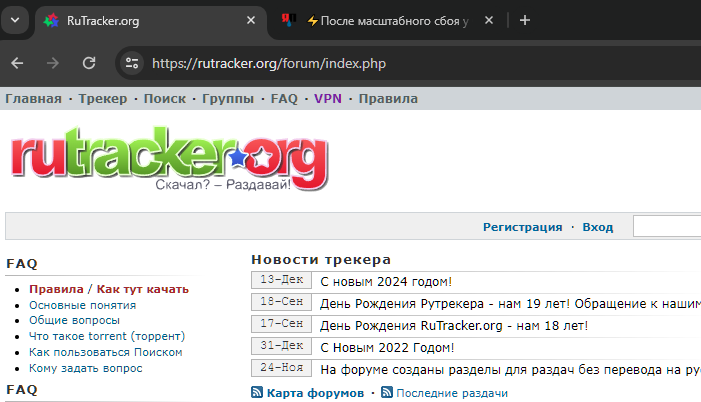Open FAQ in the top navigation
Image resolution: width=701 pixels, height=402 pixels.
[x=284, y=98]
